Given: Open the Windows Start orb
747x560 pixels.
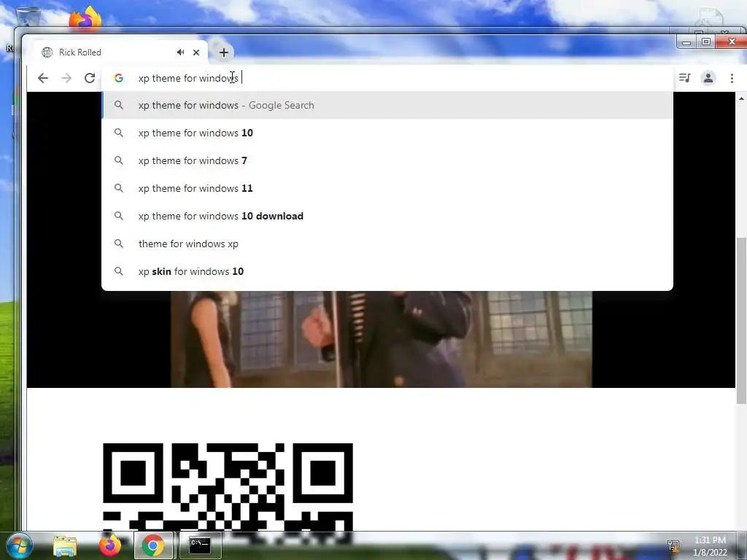Looking at the screenshot, I should coord(20,545).
